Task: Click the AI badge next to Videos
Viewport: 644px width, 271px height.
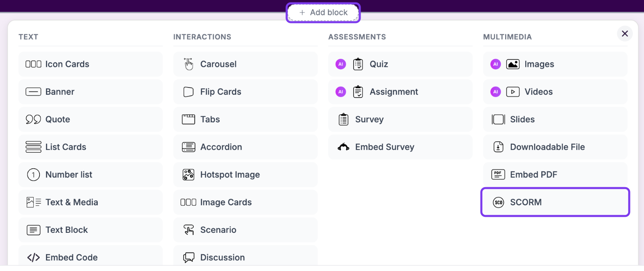Action: pos(496,92)
